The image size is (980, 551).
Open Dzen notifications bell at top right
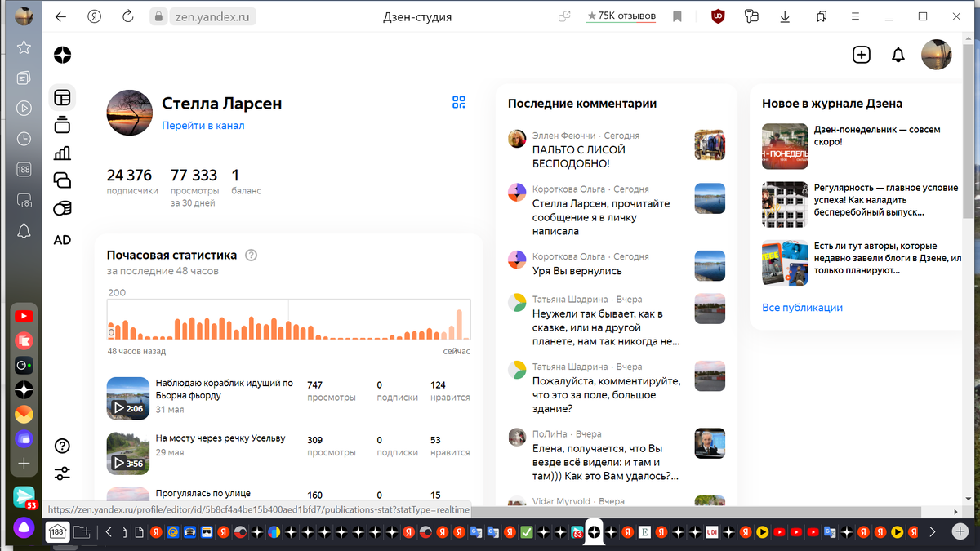click(898, 55)
